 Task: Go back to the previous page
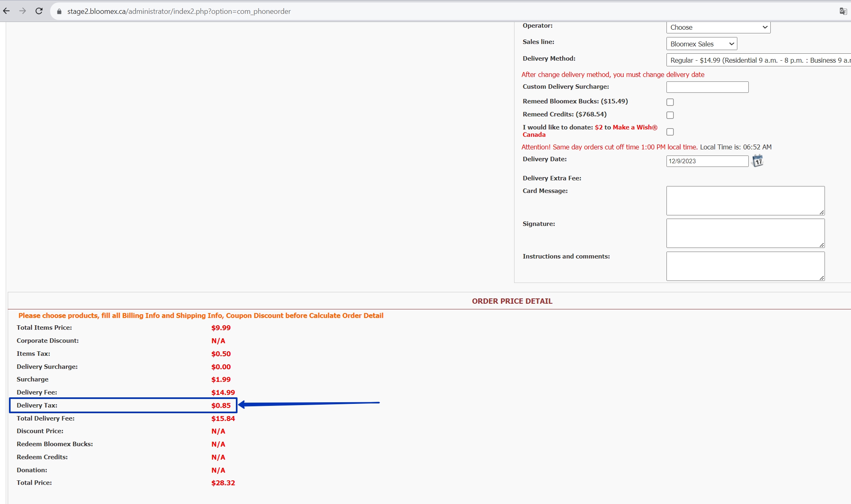7,11
